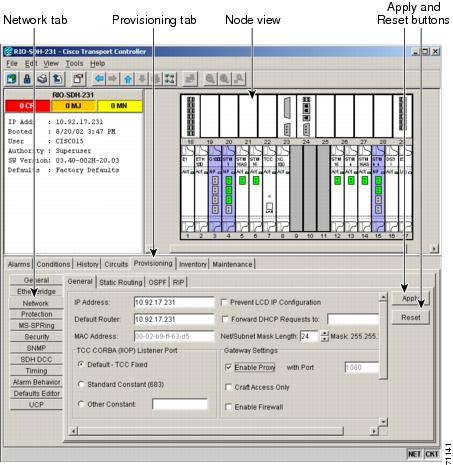Image resolution: width=453 pixels, height=465 pixels.
Task: Go to parent view with blue up arrow
Action: (128, 79)
